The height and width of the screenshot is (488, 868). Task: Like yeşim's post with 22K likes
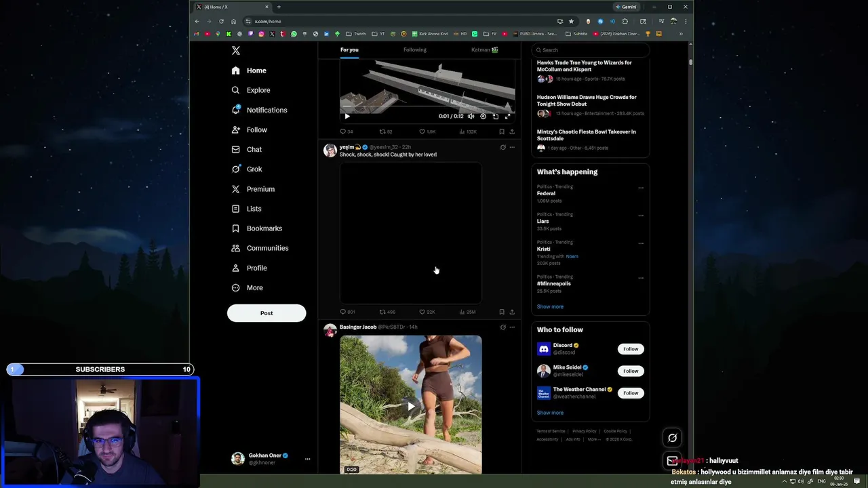click(427, 312)
